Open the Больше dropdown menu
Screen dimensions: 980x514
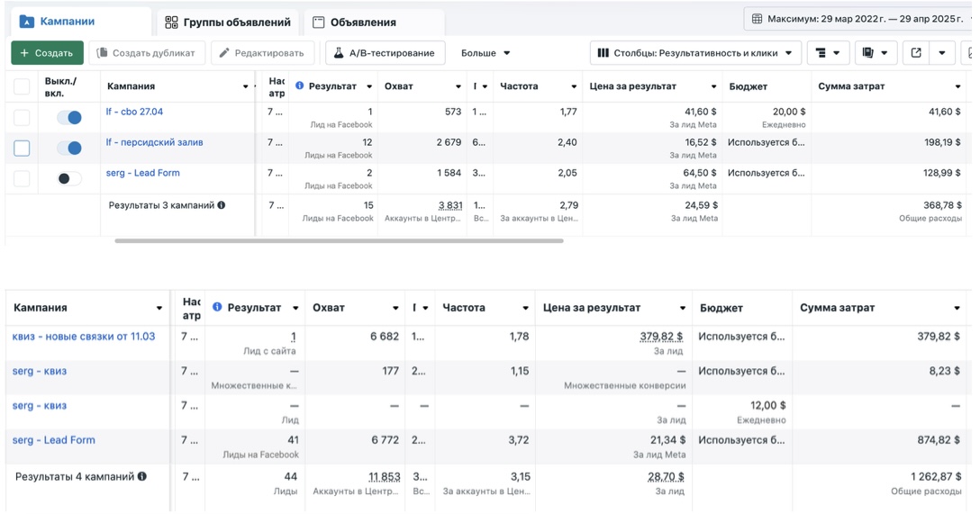[485, 53]
